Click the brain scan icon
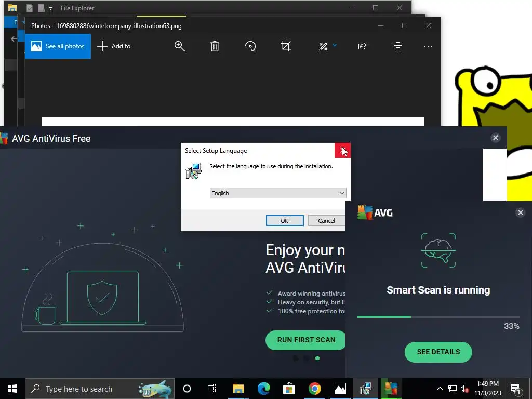 pos(438,250)
